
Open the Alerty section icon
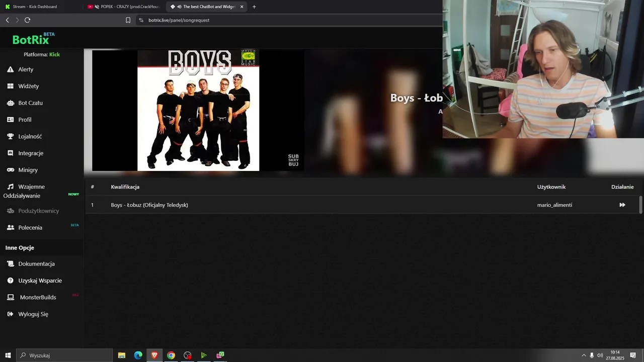click(x=10, y=69)
